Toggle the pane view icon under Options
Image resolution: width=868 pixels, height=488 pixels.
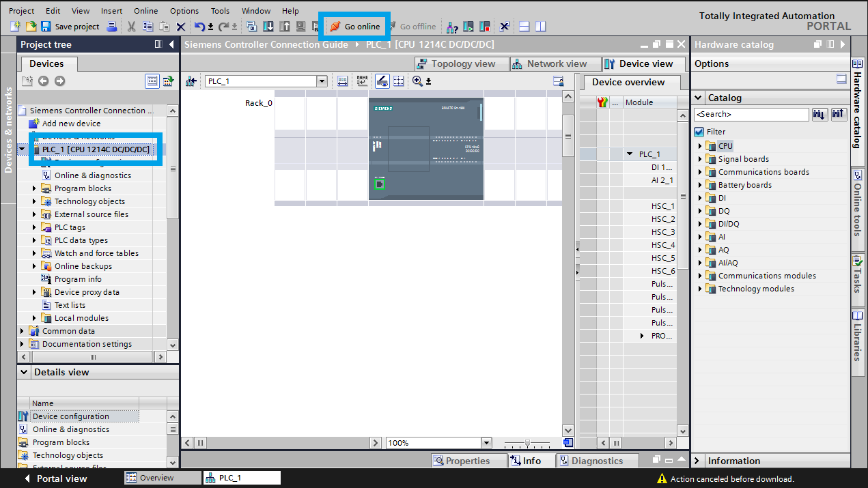pyautogui.click(x=841, y=79)
